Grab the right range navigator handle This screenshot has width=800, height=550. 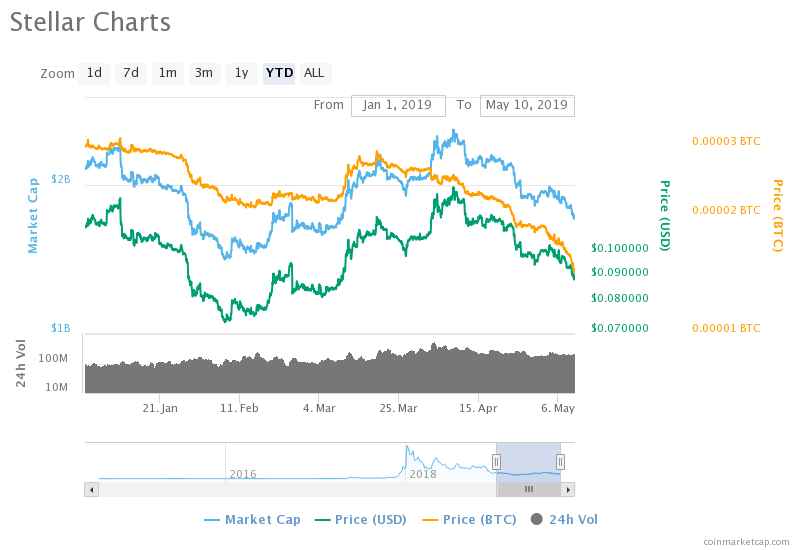[560, 462]
